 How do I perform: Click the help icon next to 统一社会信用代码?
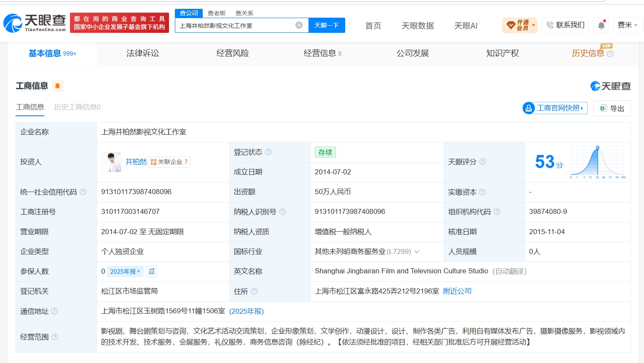[83, 192]
